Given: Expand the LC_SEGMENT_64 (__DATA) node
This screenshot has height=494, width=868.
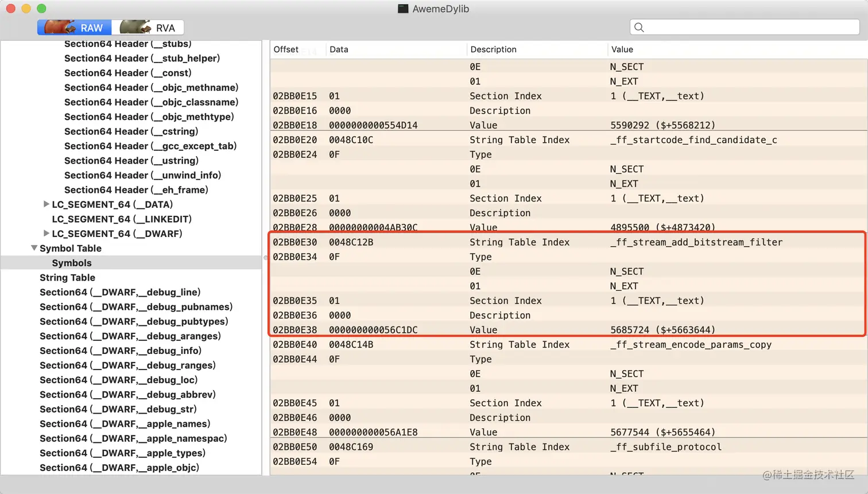Looking at the screenshot, I should [46, 204].
